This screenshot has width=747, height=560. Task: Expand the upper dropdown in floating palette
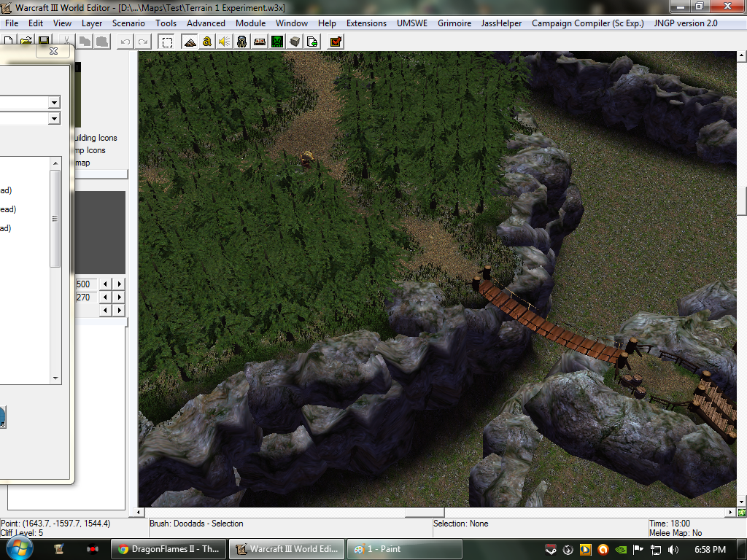pos(54,102)
